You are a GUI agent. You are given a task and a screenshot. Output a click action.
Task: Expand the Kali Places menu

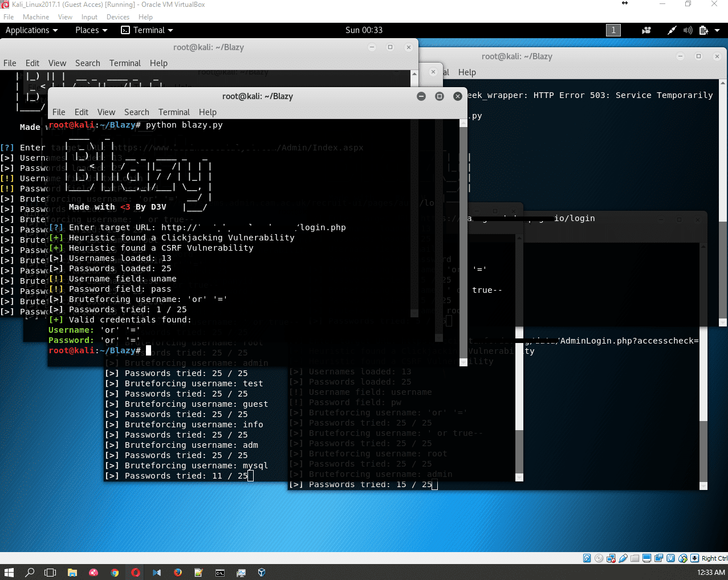coord(91,30)
